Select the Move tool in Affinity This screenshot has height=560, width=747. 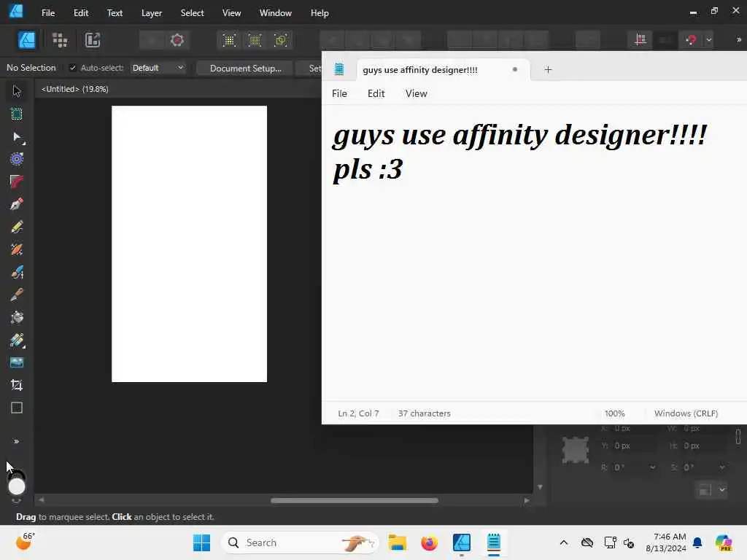point(17,90)
